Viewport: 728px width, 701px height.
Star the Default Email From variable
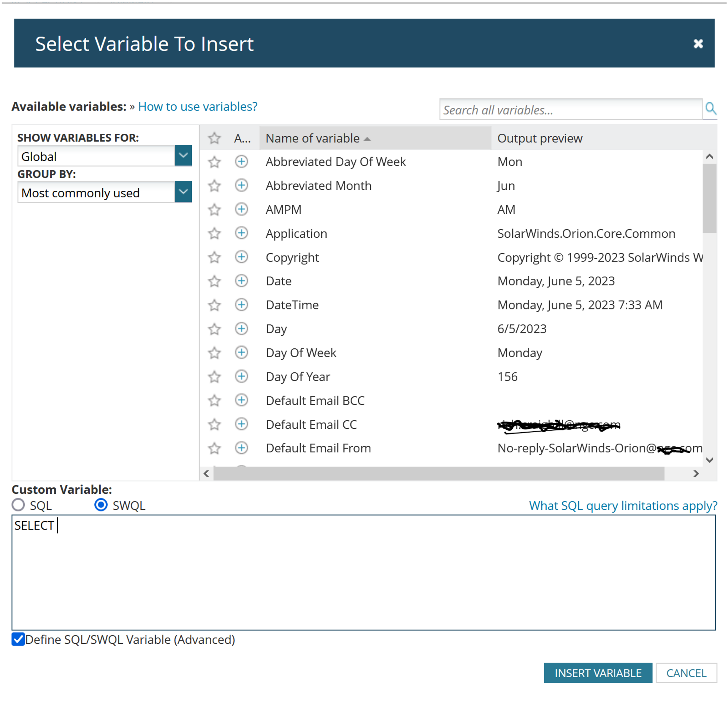click(214, 448)
